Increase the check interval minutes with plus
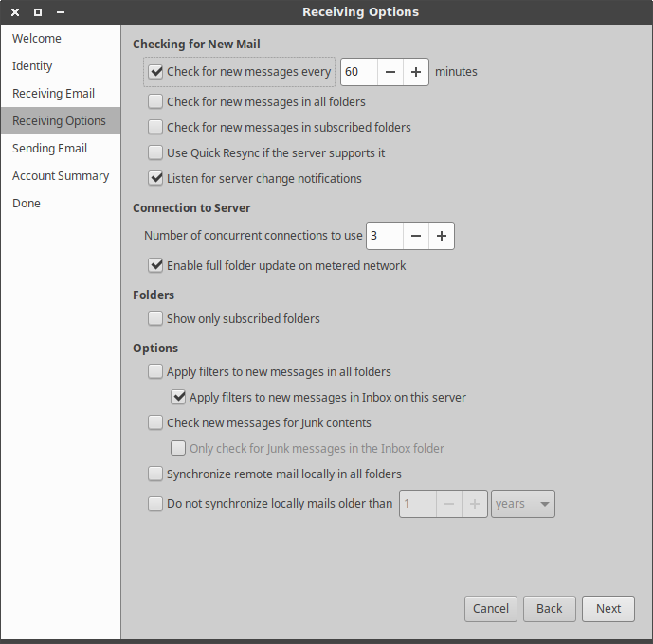The image size is (653, 644). click(x=416, y=72)
